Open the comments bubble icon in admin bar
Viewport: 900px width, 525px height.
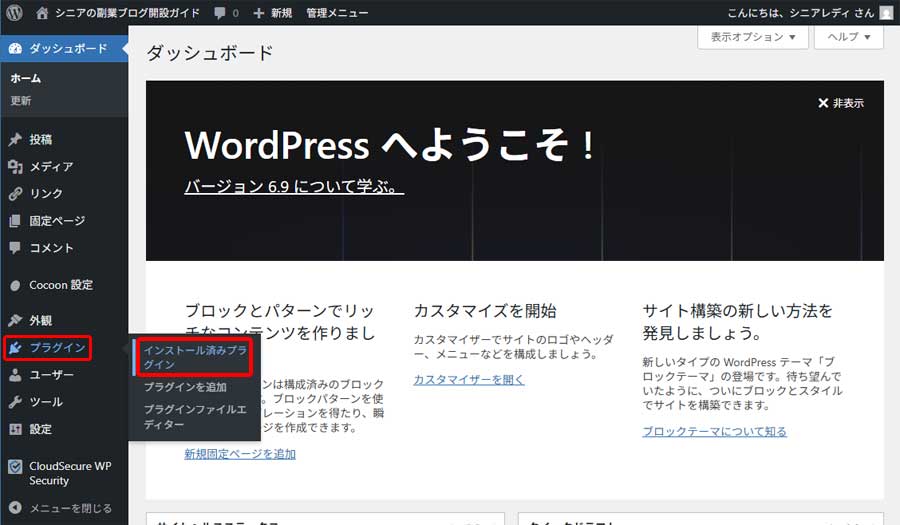(x=220, y=13)
